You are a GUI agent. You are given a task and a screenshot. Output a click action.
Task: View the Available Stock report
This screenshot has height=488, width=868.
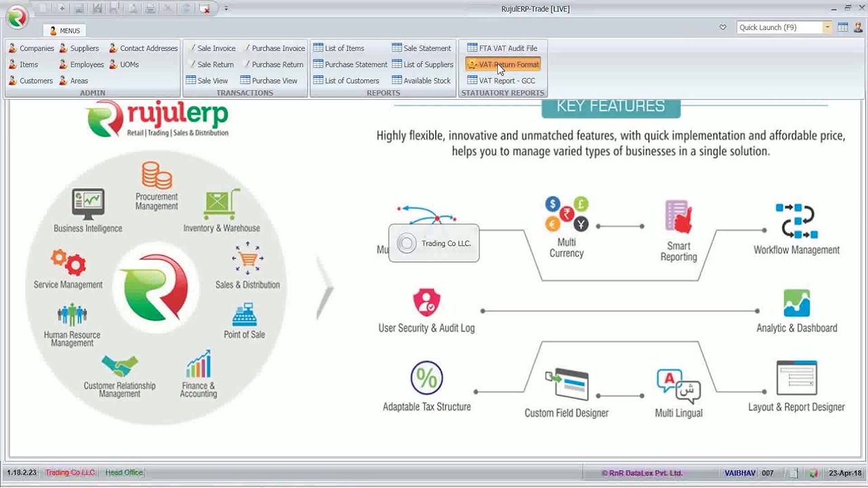(427, 81)
